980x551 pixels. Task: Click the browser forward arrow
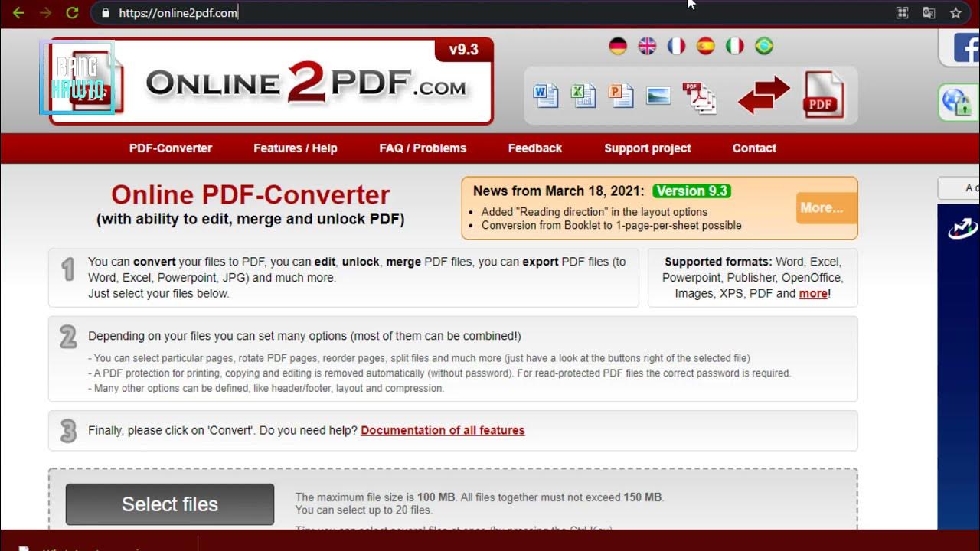(x=45, y=13)
